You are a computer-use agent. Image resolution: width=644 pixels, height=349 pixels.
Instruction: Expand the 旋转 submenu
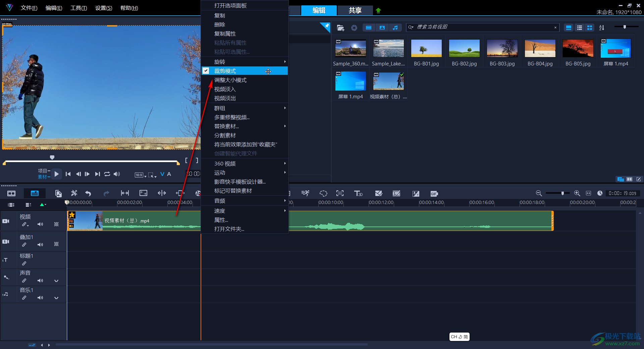point(245,62)
